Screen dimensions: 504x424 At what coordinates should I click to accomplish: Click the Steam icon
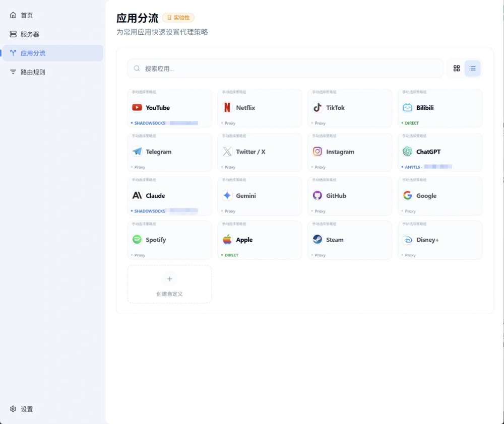pos(318,240)
